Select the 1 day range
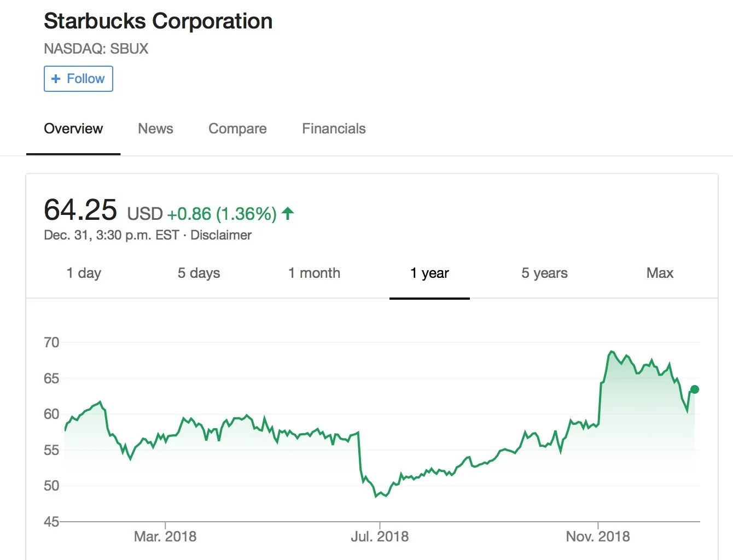Screen dimensions: 733x560 [x=84, y=273]
